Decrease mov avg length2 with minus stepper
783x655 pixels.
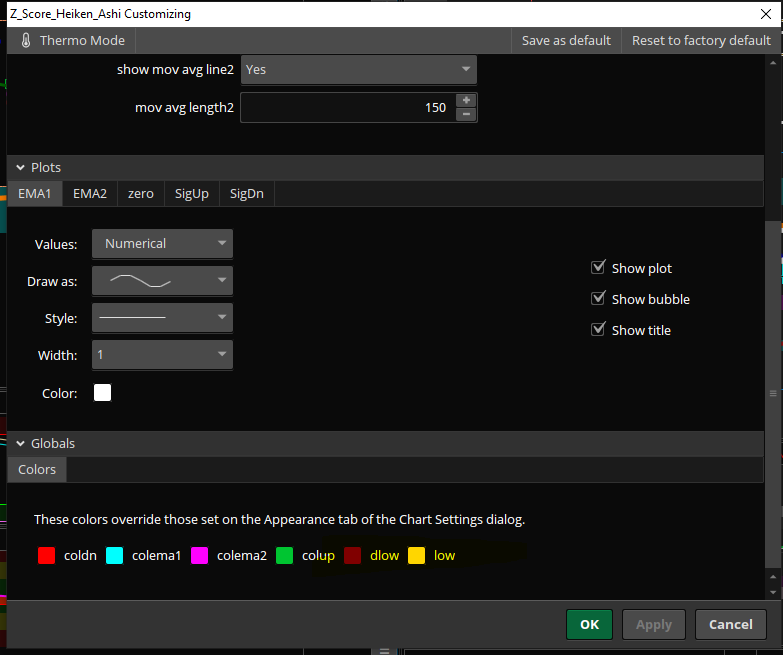pyautogui.click(x=466, y=114)
